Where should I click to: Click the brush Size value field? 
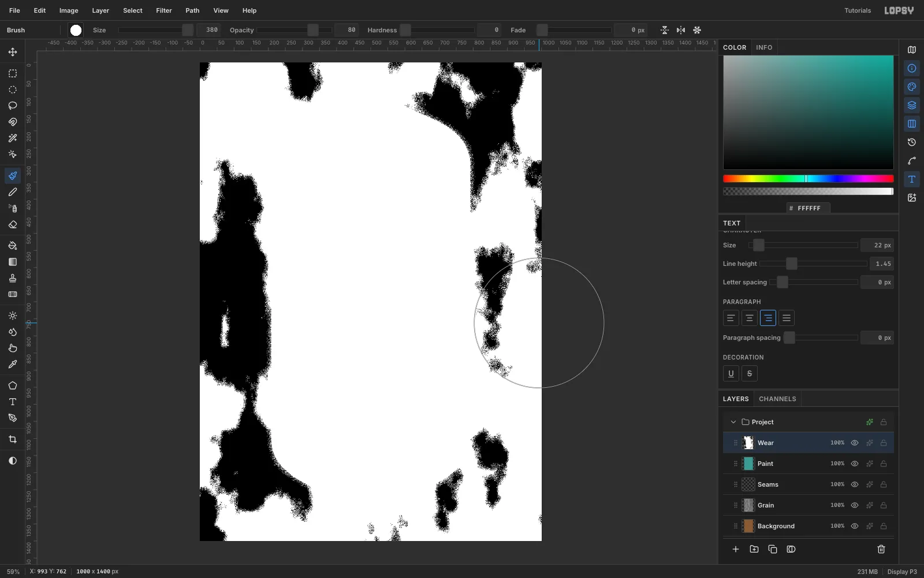point(208,30)
